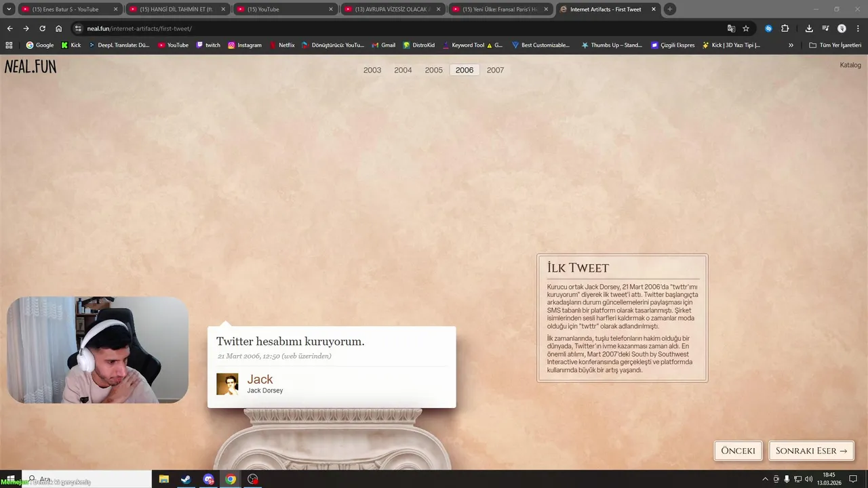Screen dimensions: 868x488
Task: Open the volume control in system tray
Action: (809, 479)
